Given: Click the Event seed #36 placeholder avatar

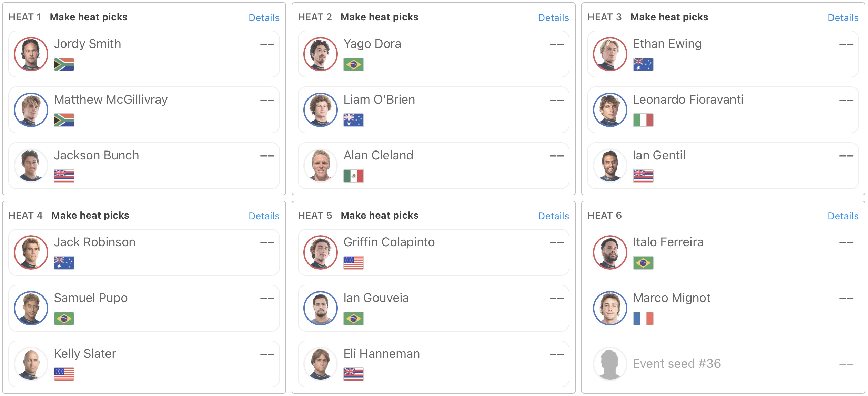Looking at the screenshot, I should 610,364.
